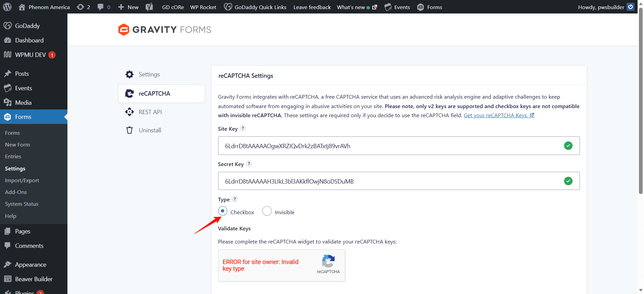Viewport: 644px width, 294px height.
Task: Click the 'ERROR for site owner: Invalid key type' message
Action: pos(260,265)
